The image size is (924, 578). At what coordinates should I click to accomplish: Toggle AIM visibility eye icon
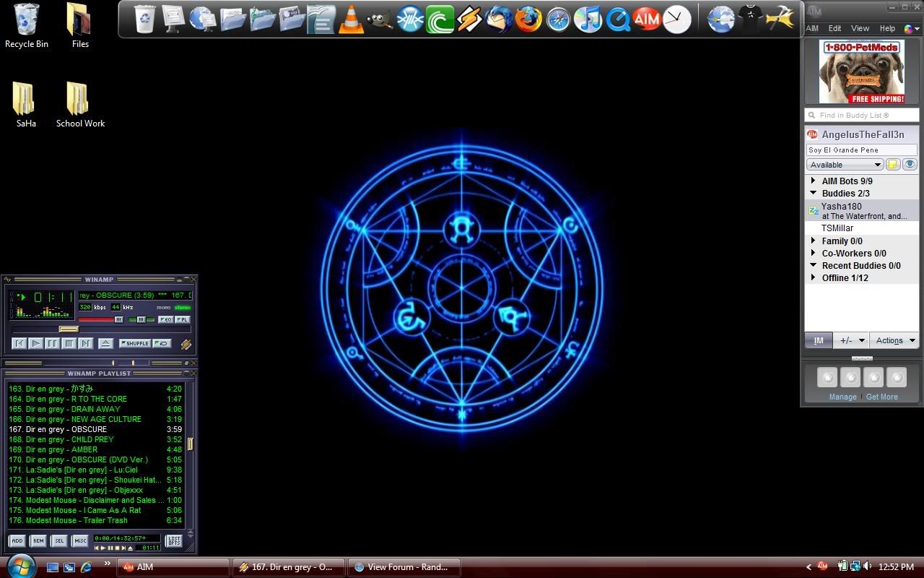point(910,165)
